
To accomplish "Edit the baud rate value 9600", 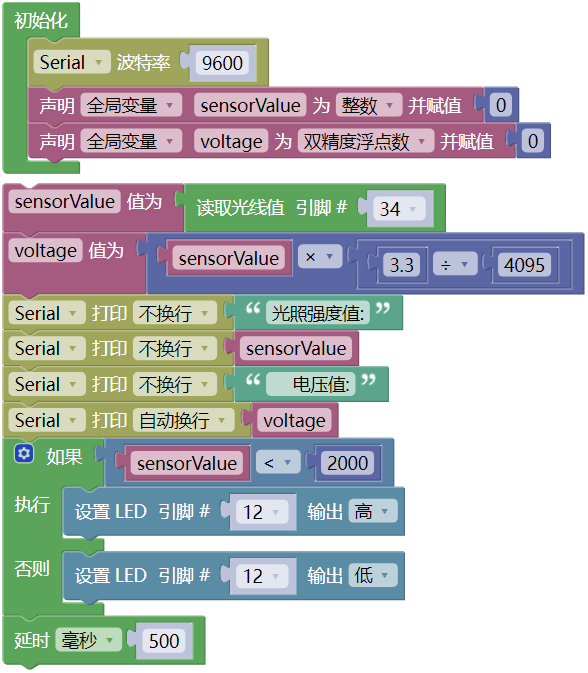I will click(x=222, y=63).
